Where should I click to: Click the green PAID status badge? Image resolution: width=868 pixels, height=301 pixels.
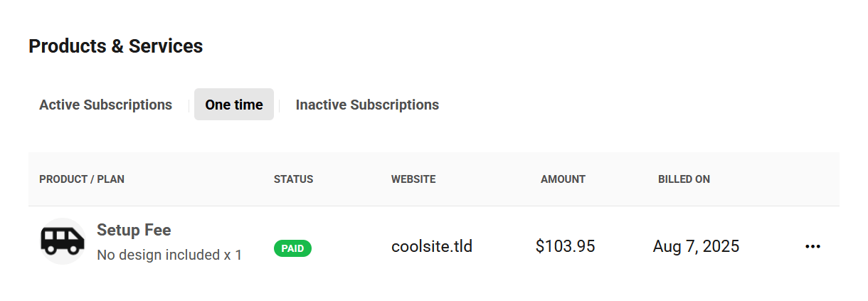pyautogui.click(x=292, y=248)
